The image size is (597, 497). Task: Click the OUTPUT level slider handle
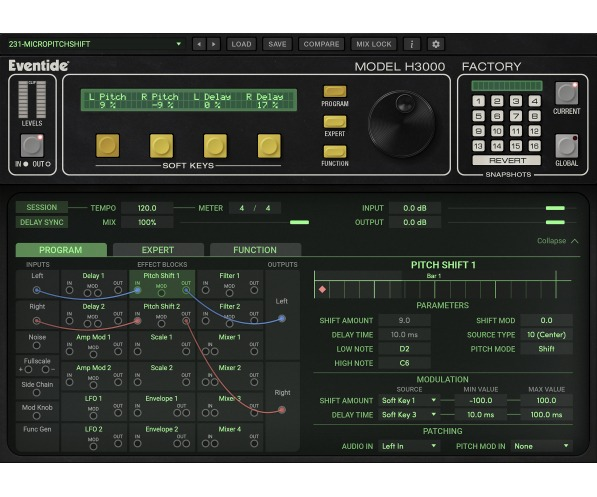555,222
